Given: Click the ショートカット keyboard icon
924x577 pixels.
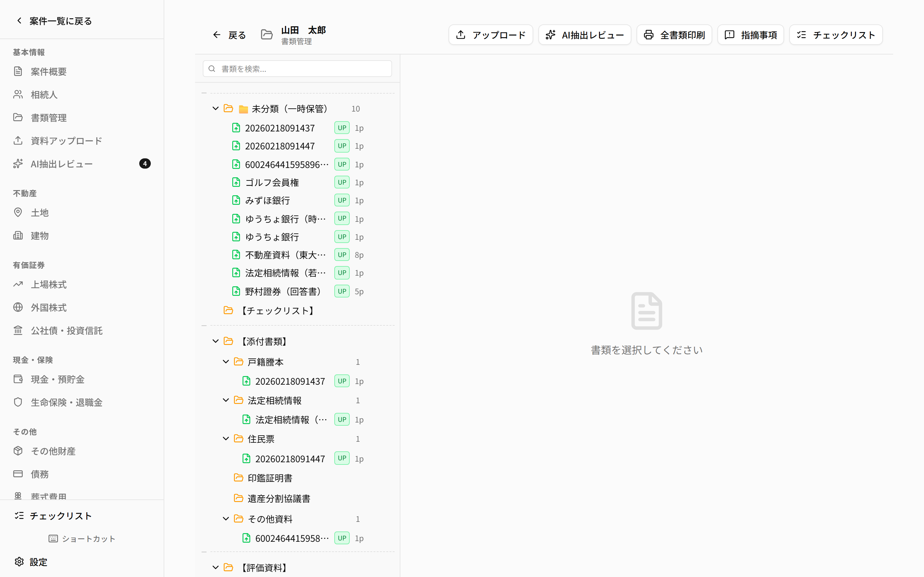Looking at the screenshot, I should tap(54, 539).
